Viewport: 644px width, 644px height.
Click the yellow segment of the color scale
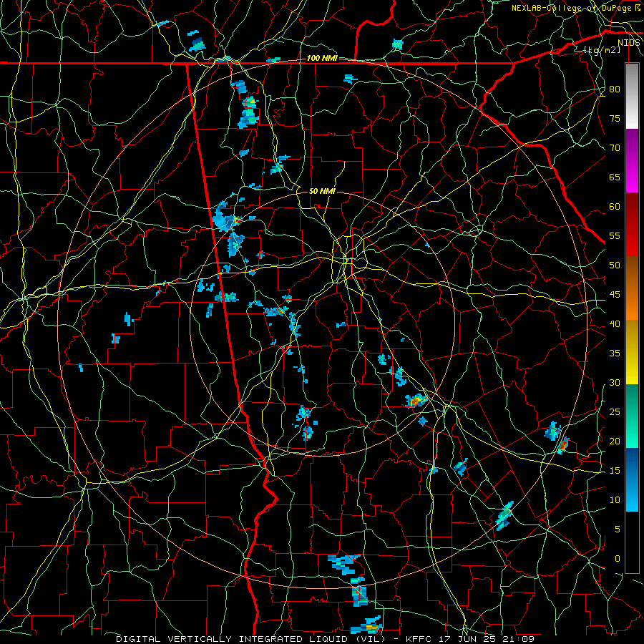632,352
